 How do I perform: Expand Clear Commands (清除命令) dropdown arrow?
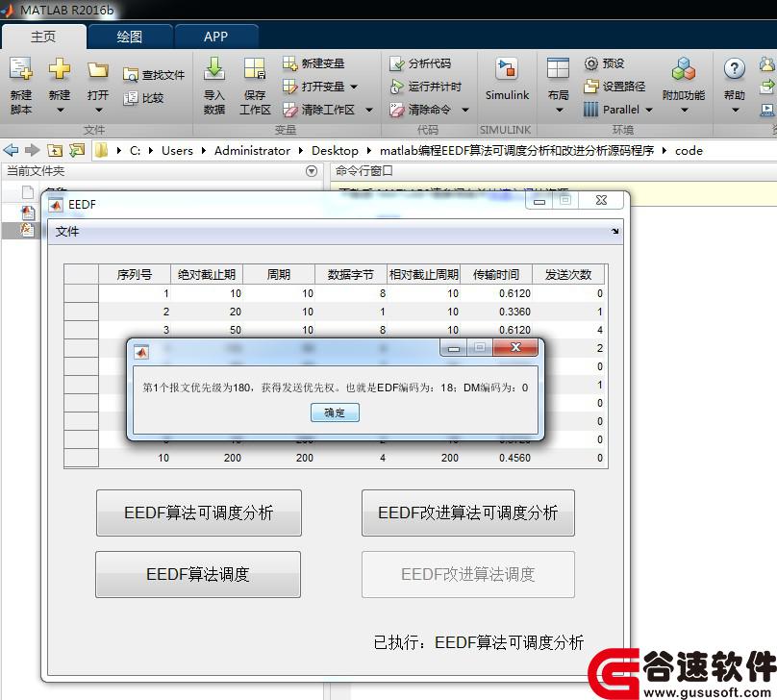(464, 110)
